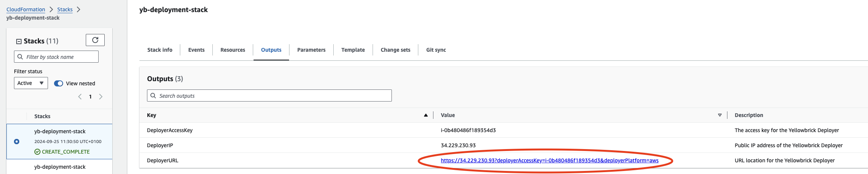Open the DeployerURL hyperlink
The width and height of the screenshot is (868, 174).
(x=549, y=160)
